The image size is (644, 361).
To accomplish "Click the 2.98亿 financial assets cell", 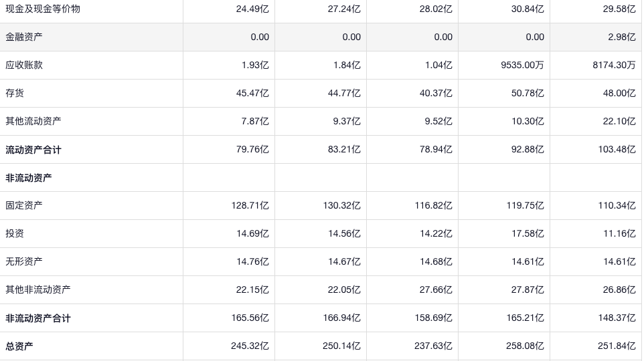I will [x=621, y=37].
